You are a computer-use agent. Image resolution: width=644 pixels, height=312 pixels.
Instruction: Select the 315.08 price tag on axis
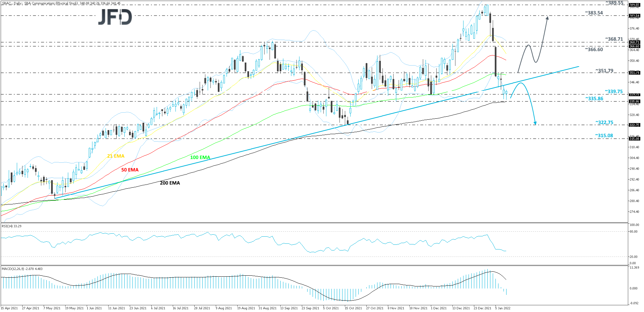(x=634, y=139)
